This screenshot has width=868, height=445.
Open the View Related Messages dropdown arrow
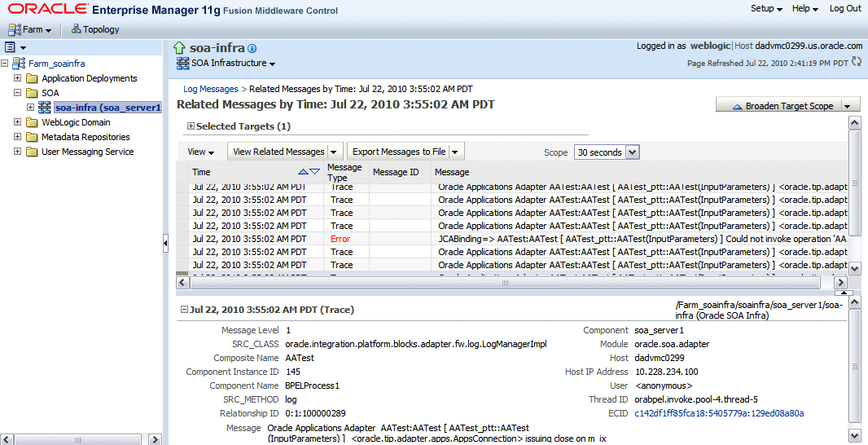pyautogui.click(x=335, y=152)
